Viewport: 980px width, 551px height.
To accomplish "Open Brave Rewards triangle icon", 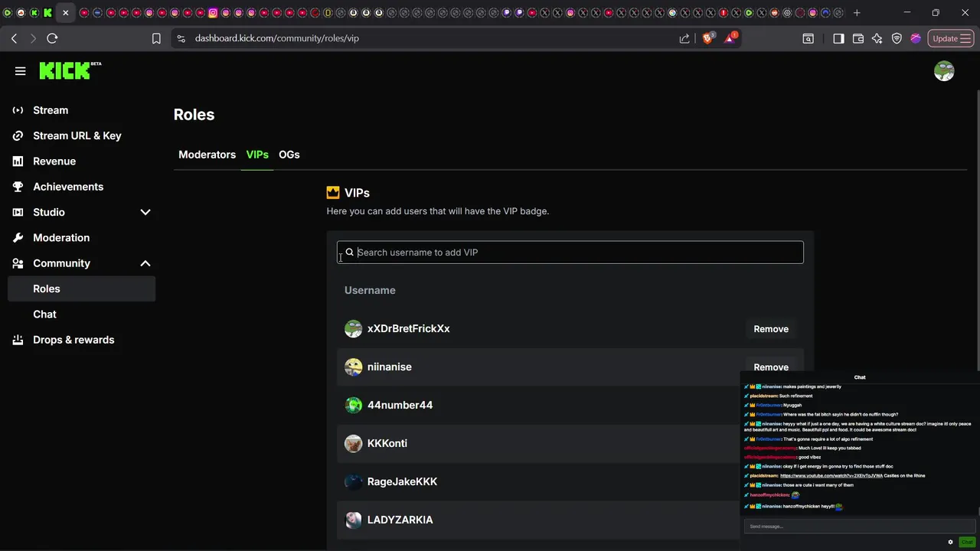I will pos(730,37).
